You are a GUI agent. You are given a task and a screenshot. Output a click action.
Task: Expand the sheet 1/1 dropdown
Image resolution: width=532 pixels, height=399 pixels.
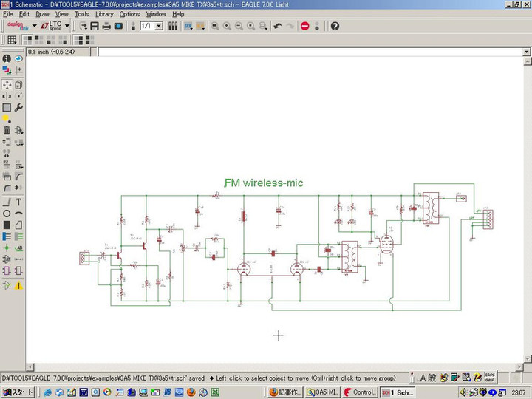pos(158,26)
